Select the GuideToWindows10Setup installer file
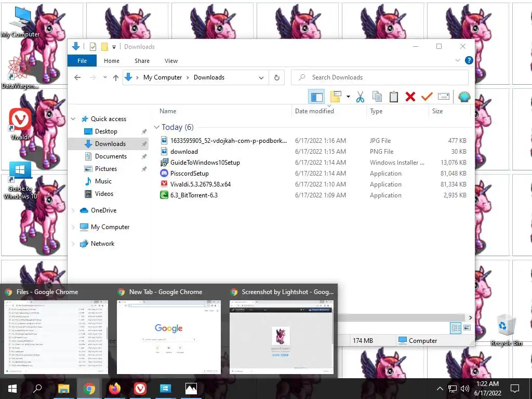 pyautogui.click(x=205, y=163)
